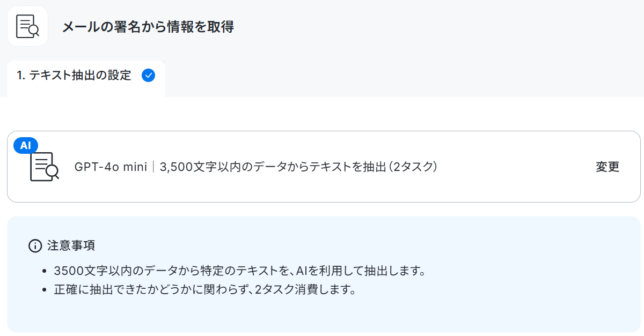Select the メールの署名から情報を取得 title
Screen dimensions: 644x336
148,27
